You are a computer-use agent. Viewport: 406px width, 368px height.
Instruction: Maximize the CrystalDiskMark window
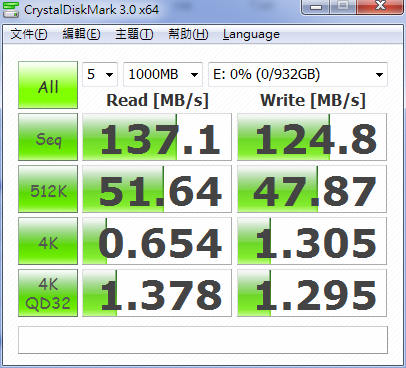(343, 7)
